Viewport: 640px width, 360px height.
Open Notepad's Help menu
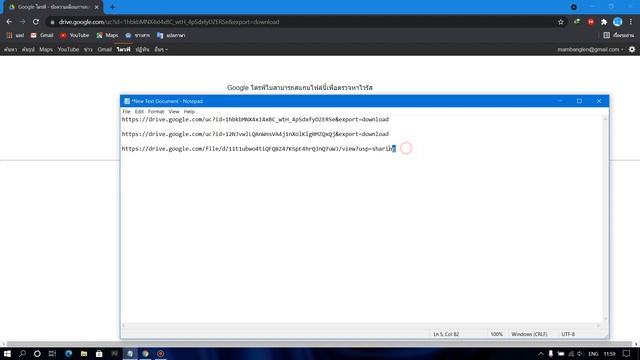(189, 111)
